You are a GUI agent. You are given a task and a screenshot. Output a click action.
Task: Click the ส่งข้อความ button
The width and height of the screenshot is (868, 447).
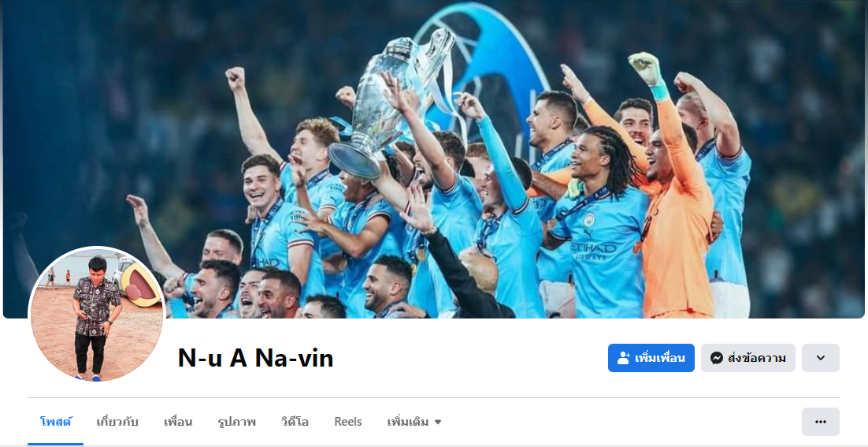(747, 358)
